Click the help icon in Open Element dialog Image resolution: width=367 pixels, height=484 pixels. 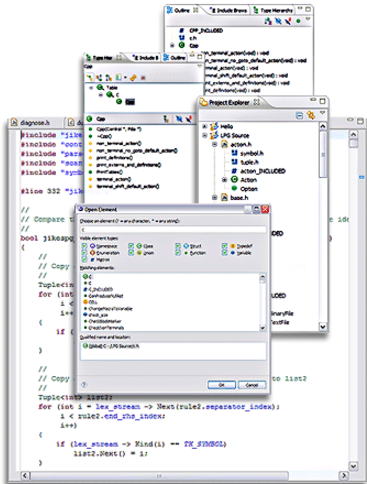tap(84, 385)
